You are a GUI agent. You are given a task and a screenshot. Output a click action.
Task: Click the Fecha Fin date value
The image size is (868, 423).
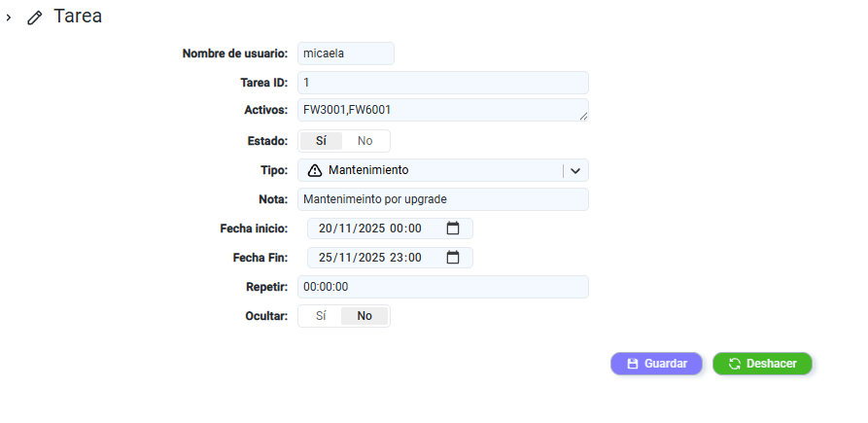pyautogui.click(x=370, y=258)
